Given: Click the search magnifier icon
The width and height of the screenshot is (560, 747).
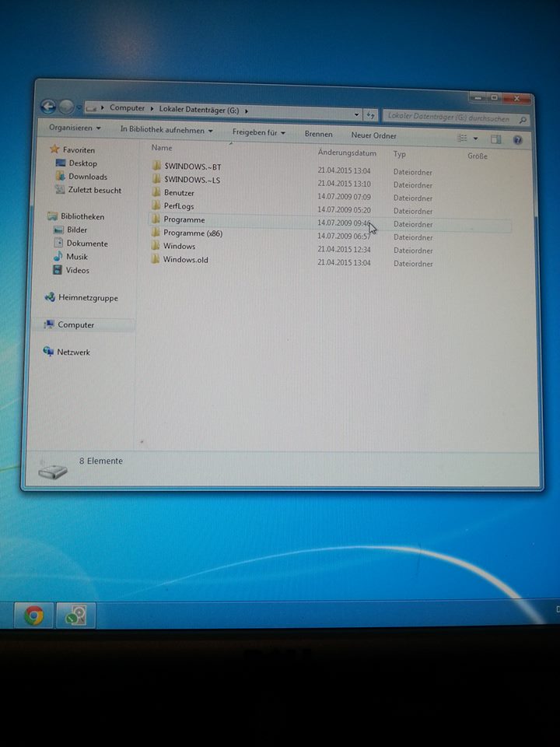Looking at the screenshot, I should coord(523,120).
